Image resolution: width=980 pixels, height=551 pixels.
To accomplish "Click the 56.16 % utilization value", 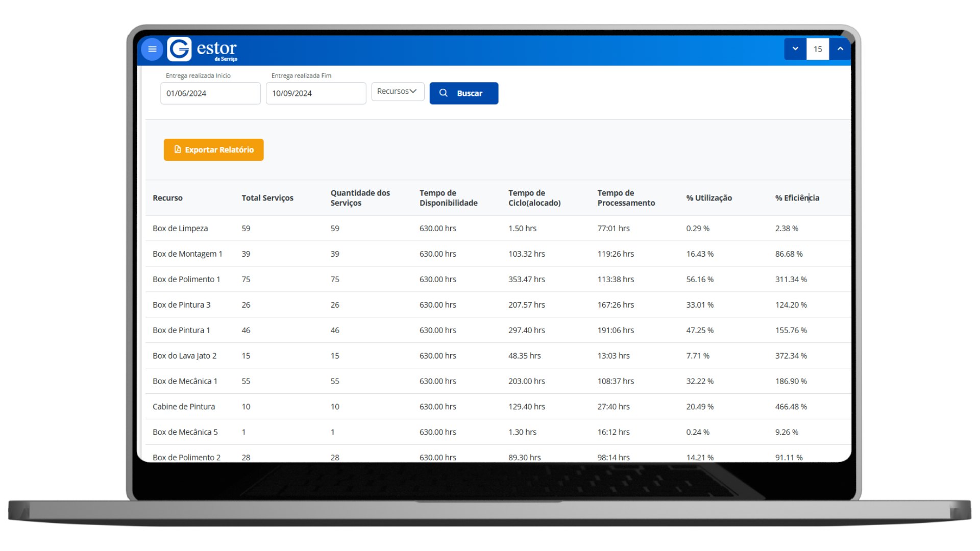I will (700, 280).
